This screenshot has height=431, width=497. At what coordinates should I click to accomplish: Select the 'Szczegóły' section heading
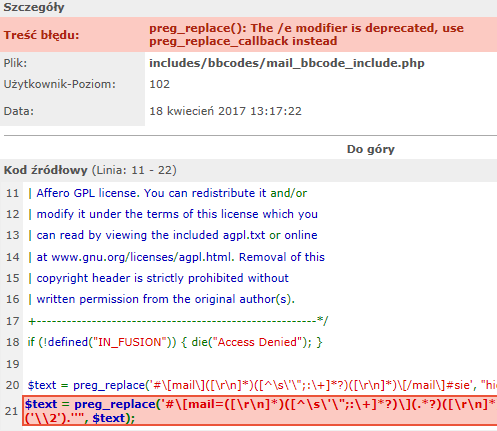point(34,7)
